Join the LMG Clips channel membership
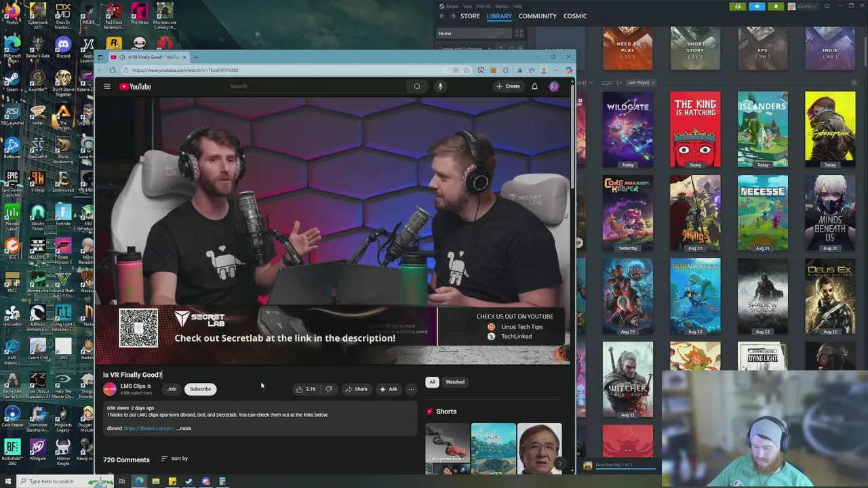This screenshot has height=488, width=868. 172,389
